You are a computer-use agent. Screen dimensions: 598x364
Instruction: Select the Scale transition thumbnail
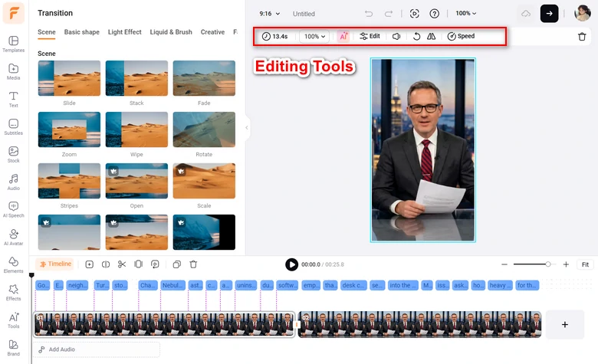click(204, 181)
